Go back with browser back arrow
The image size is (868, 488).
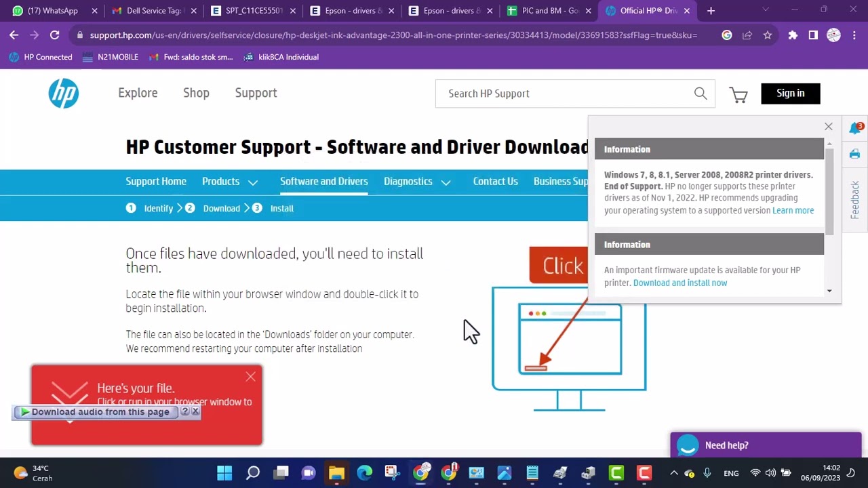click(14, 35)
